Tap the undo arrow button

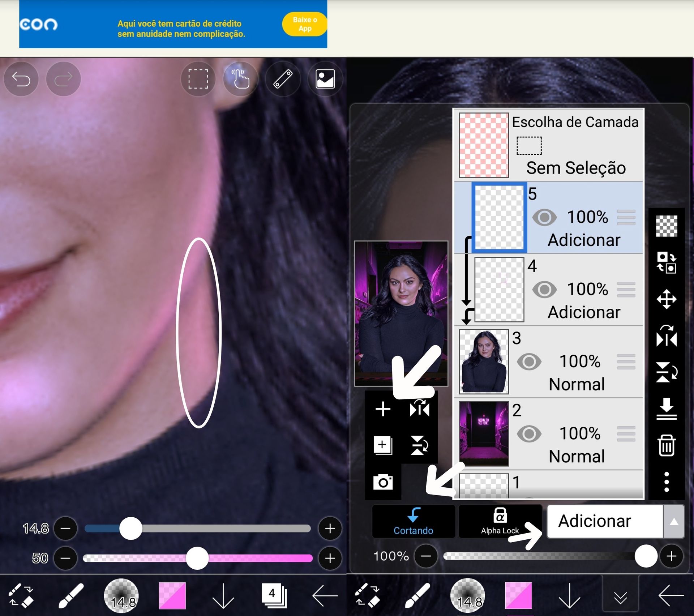[x=21, y=79]
